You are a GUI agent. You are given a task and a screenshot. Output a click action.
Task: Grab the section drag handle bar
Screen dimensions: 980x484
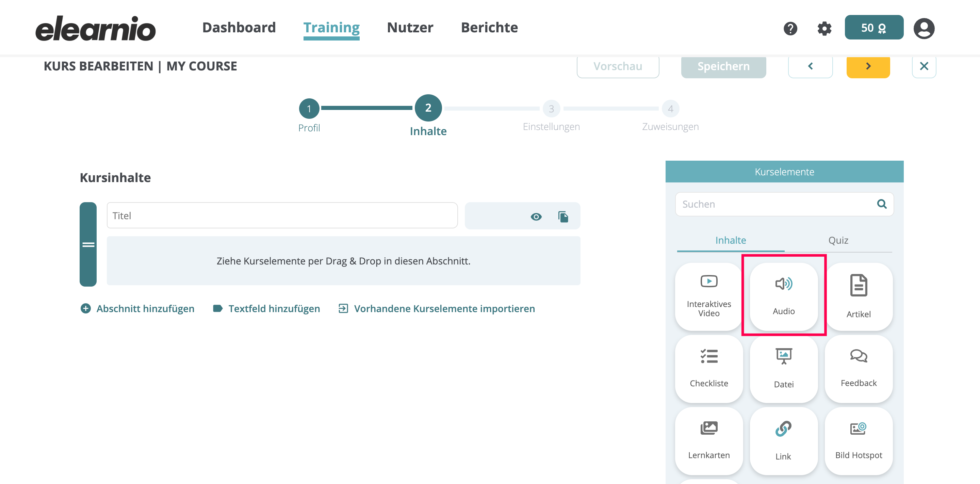88,244
